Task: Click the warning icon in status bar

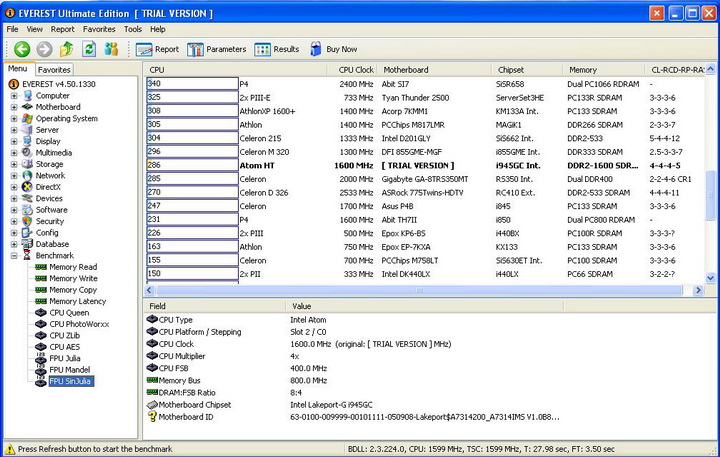Action: pyautogui.click(x=10, y=449)
